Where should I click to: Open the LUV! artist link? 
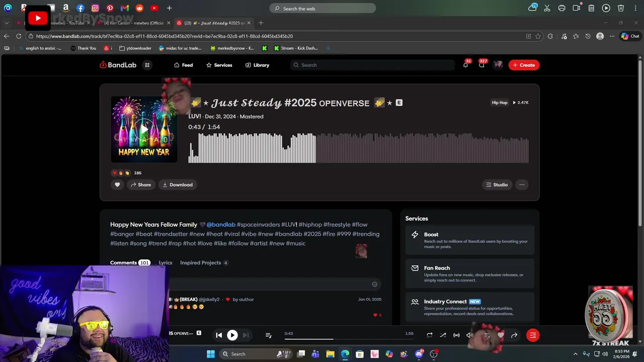pyautogui.click(x=194, y=116)
